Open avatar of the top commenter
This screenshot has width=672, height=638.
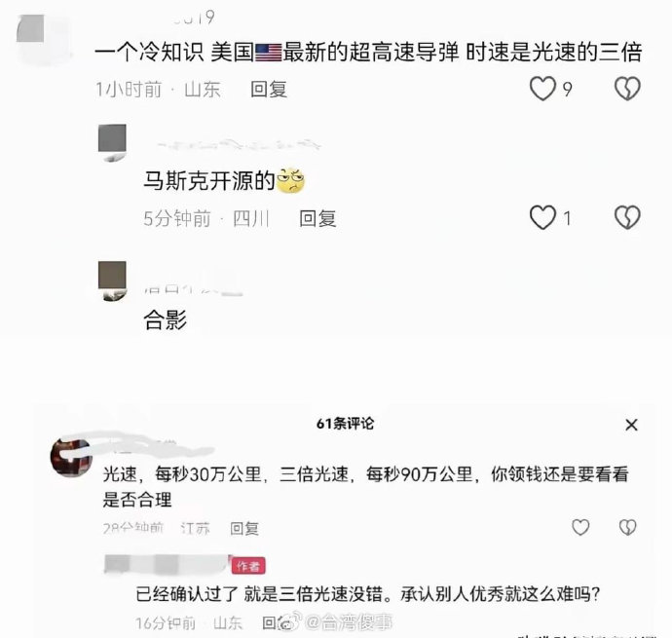click(31, 29)
